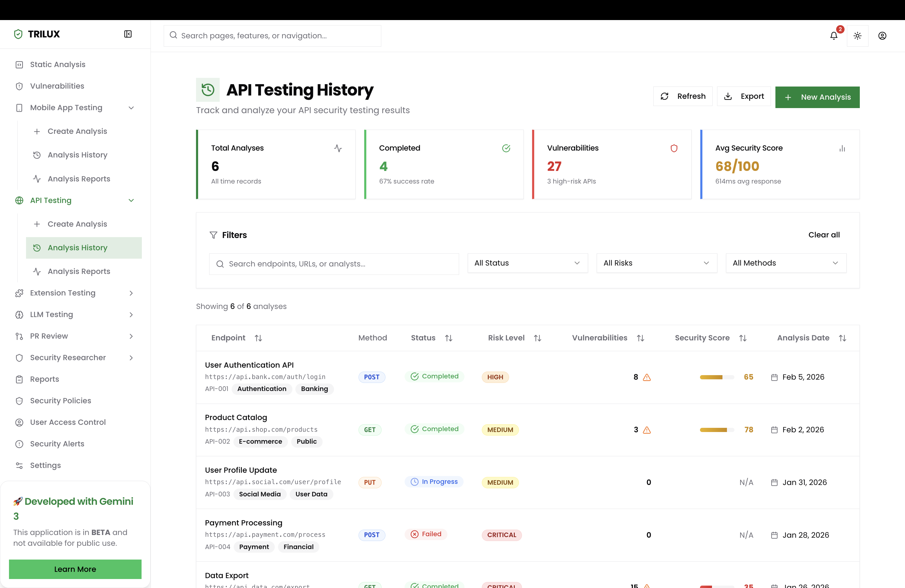Open the user profile account icon
This screenshot has width=905, height=588.
click(882, 36)
